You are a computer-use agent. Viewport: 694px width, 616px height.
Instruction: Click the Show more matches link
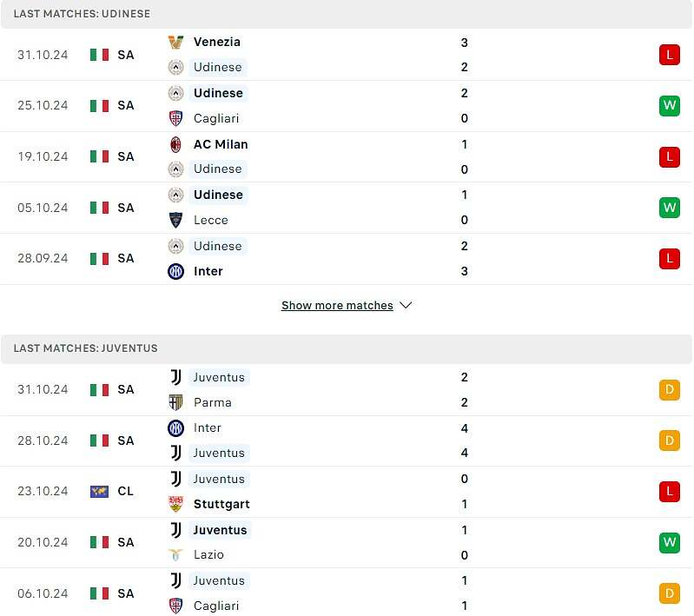tap(337, 306)
